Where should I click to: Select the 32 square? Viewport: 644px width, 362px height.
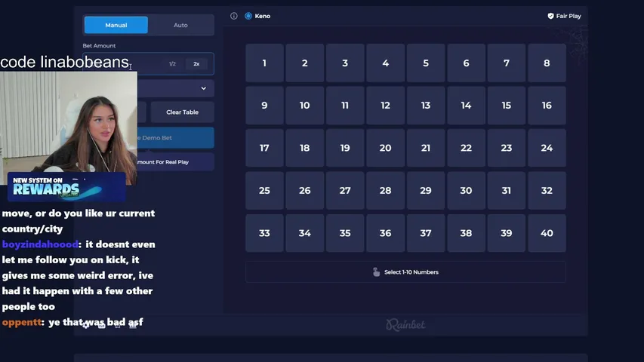[x=547, y=191]
